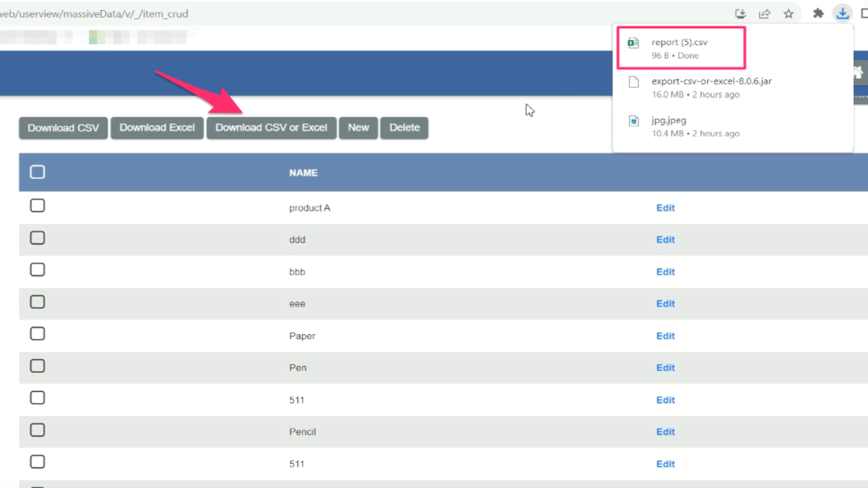The height and width of the screenshot is (488, 868).
Task: Open Edit link for the Pen row
Action: click(x=665, y=368)
